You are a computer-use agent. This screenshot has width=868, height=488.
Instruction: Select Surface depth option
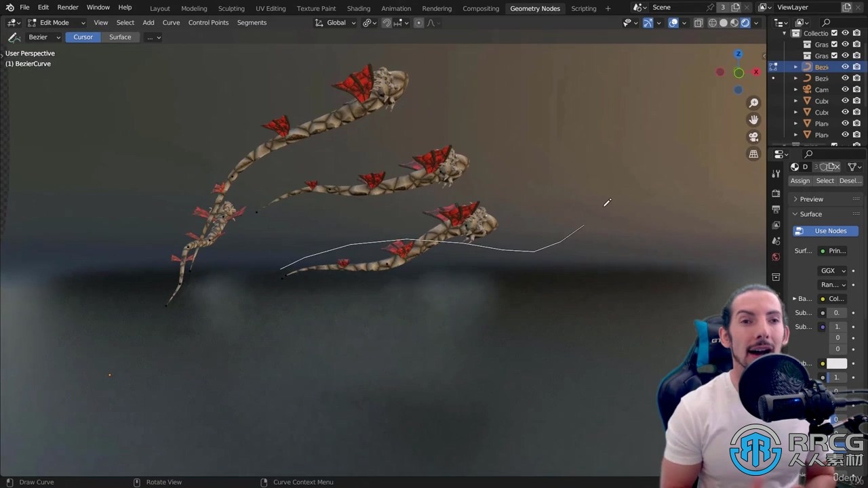click(x=120, y=37)
